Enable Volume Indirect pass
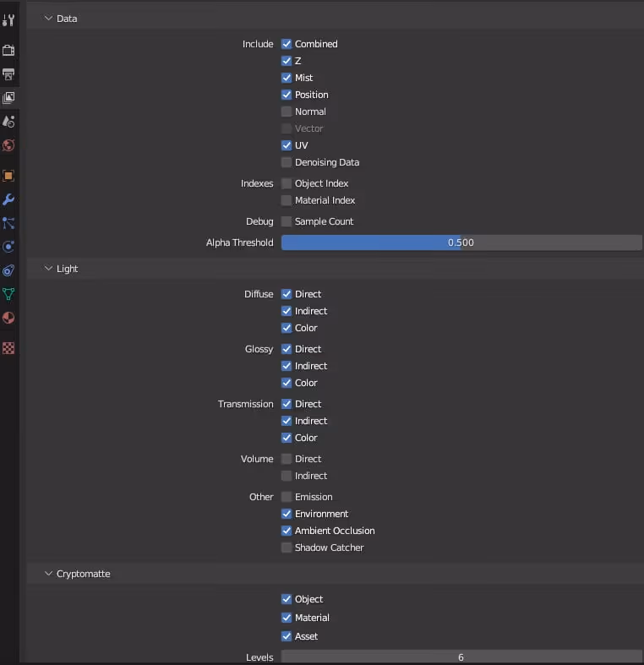The image size is (644, 665). click(287, 476)
